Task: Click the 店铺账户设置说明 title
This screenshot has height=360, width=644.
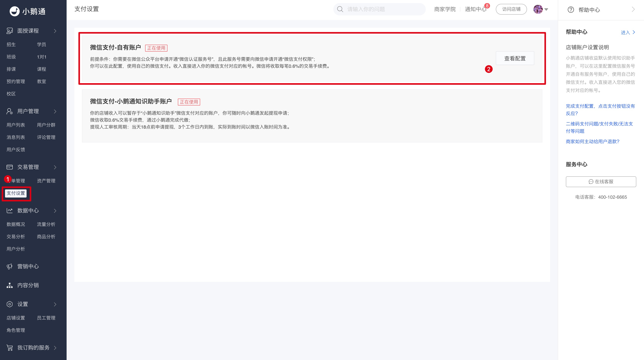Action: pyautogui.click(x=587, y=47)
